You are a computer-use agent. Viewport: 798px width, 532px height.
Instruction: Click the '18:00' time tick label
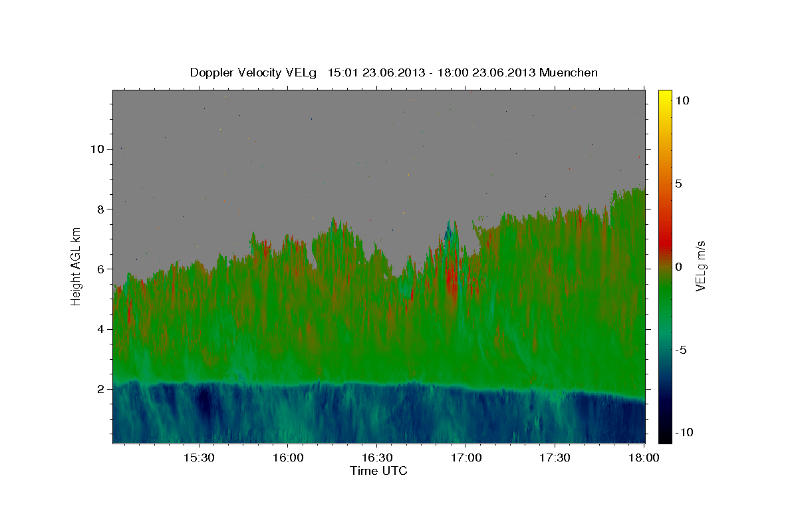point(644,458)
